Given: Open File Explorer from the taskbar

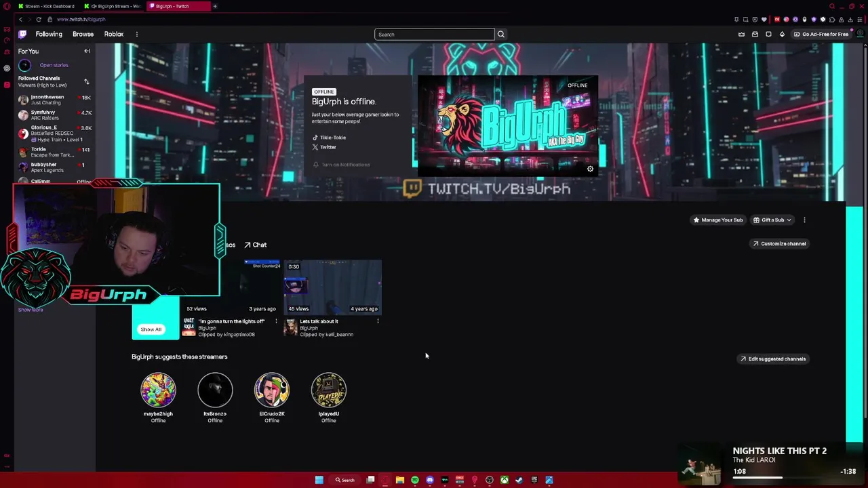Looking at the screenshot, I should point(400,480).
